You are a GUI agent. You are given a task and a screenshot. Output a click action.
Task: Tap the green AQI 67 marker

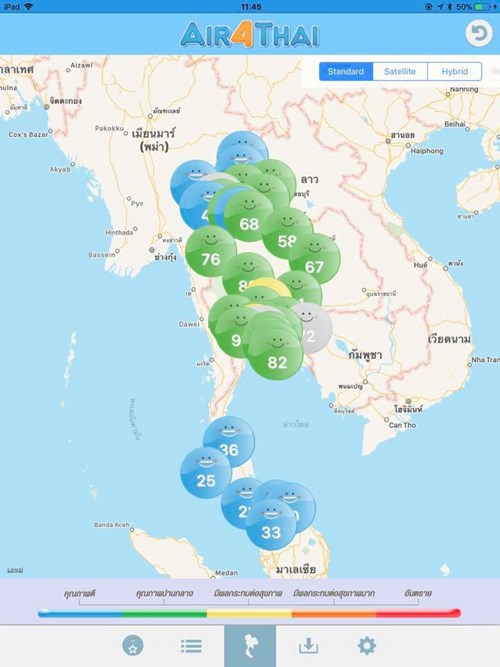(314, 259)
